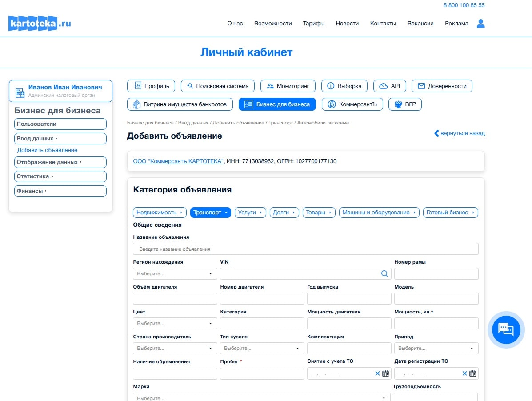Open the Витрина имущества банкротов button

point(180,104)
